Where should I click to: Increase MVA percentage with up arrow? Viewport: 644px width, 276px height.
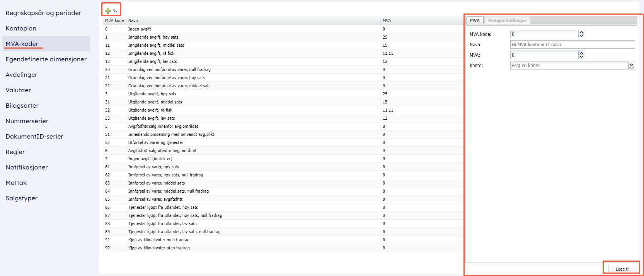point(581,53)
